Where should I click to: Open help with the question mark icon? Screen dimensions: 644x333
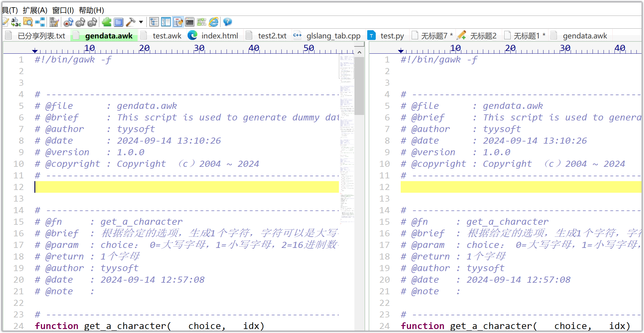tap(227, 22)
